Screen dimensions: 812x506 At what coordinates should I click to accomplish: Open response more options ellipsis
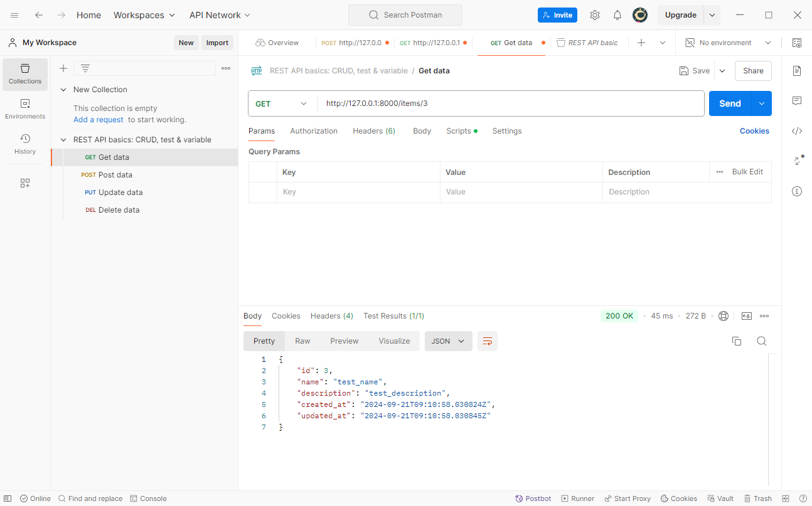(764, 316)
